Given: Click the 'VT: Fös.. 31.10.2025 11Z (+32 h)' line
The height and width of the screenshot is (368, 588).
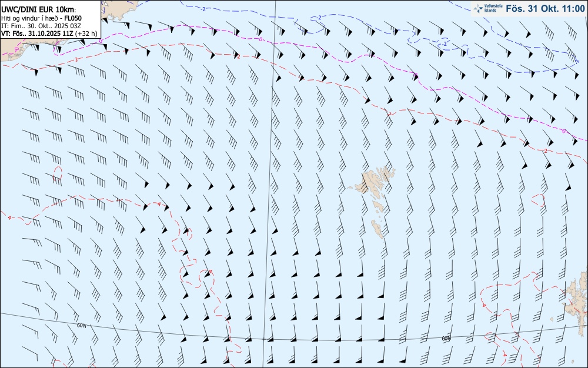Looking at the screenshot, I should (x=49, y=34).
